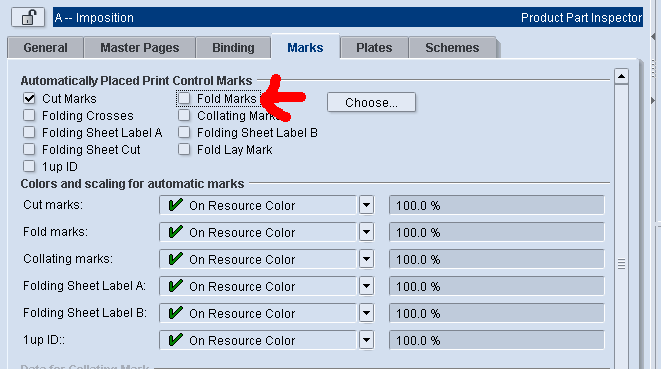Enable the Collating Marks checkbox
Viewport: 661px width, 369px height.
tap(184, 115)
